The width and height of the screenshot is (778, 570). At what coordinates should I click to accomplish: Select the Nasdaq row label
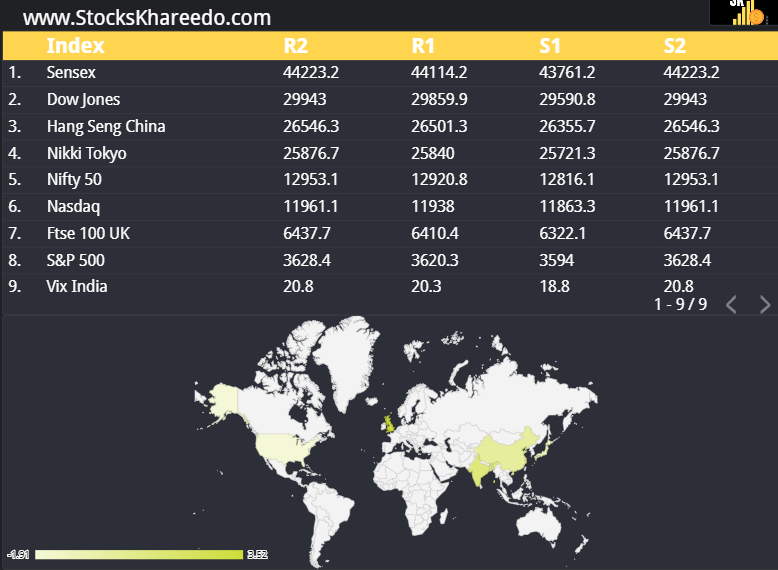click(73, 206)
